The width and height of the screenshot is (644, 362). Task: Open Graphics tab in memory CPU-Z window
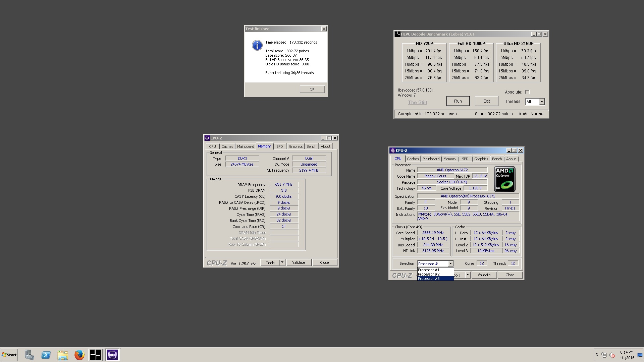tap(296, 146)
